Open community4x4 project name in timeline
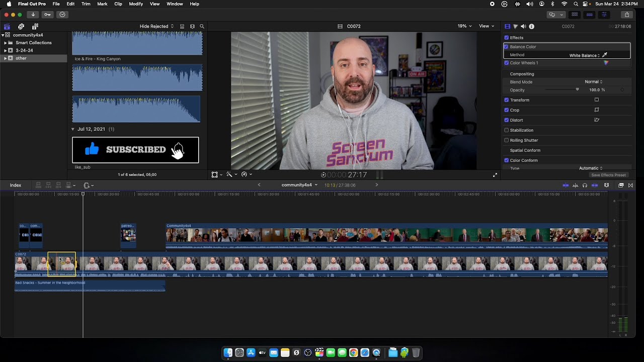This screenshot has width=644, height=362. (x=299, y=185)
